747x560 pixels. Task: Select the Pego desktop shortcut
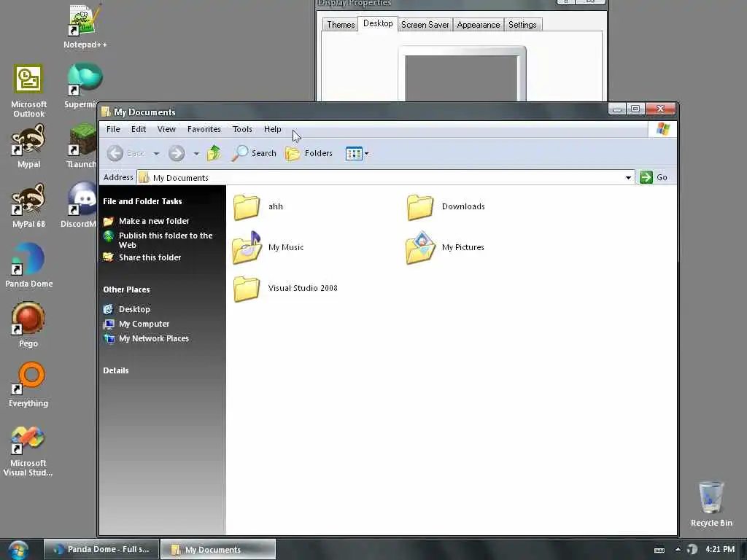pos(28,324)
